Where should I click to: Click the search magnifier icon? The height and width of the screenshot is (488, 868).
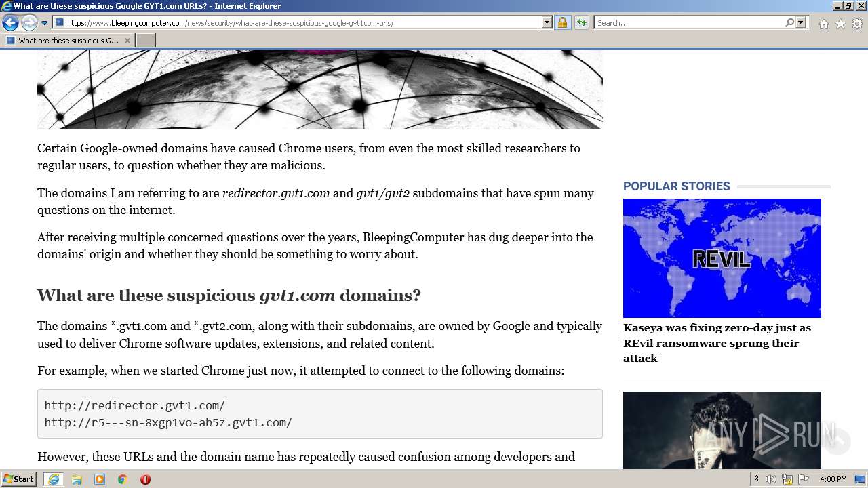click(789, 23)
